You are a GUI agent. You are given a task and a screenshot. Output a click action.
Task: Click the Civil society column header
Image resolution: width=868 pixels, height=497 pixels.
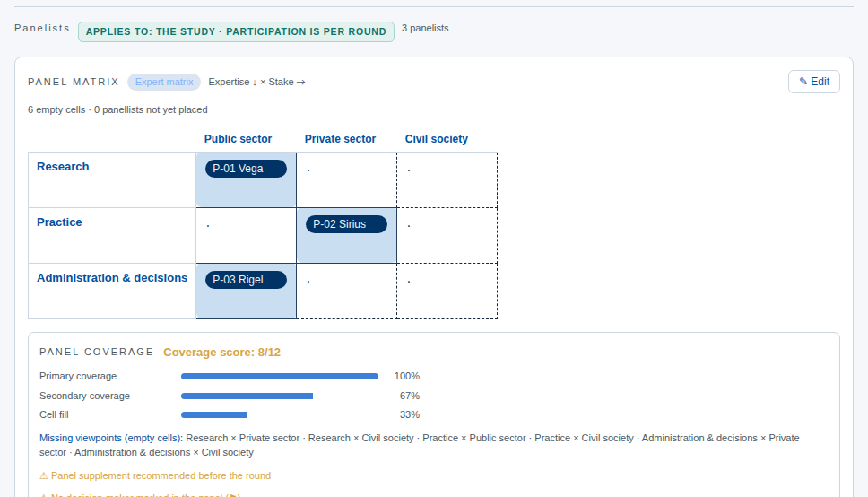[x=436, y=139]
